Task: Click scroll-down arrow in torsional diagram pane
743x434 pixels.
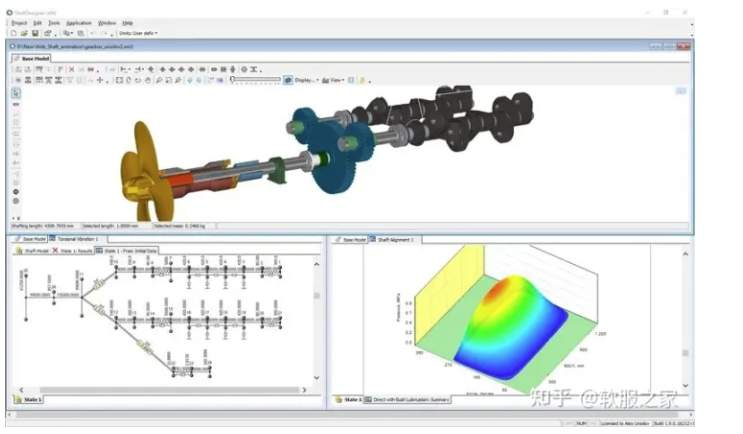Action: tap(317, 378)
